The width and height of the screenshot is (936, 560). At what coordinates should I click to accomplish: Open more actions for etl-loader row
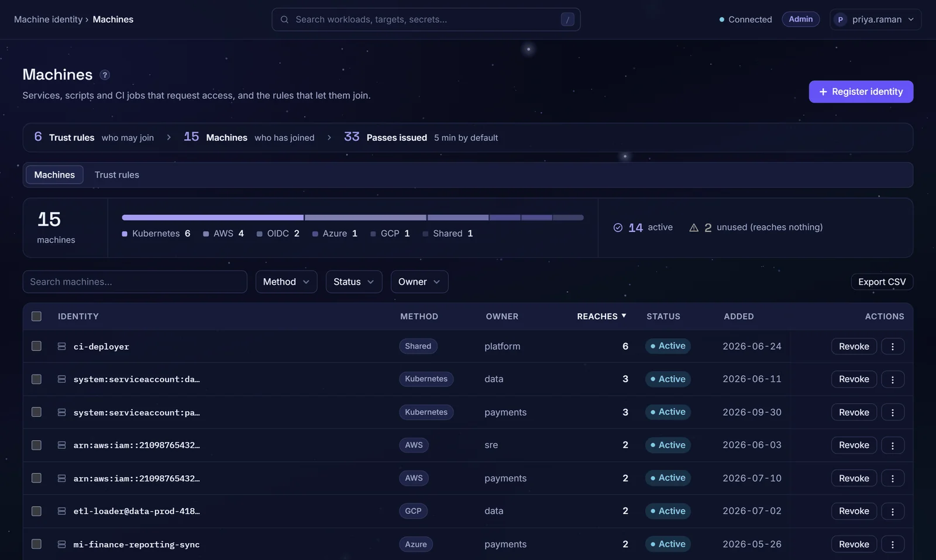click(x=893, y=511)
